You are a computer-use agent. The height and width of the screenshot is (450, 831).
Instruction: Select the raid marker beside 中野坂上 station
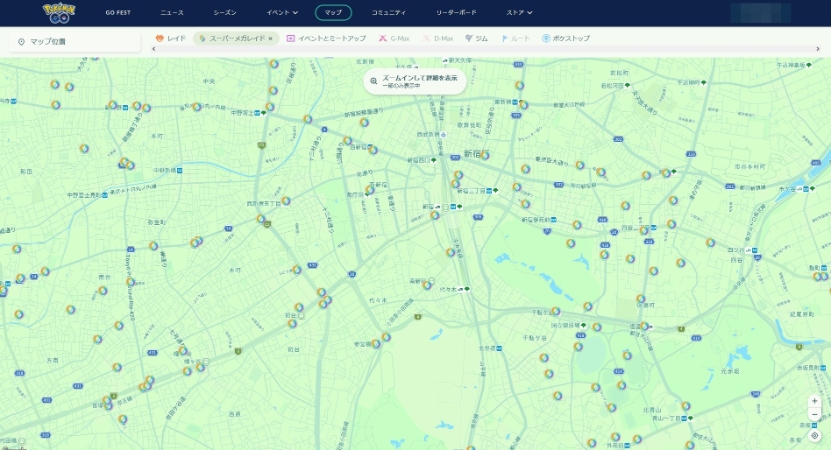pyautogui.click(x=270, y=107)
